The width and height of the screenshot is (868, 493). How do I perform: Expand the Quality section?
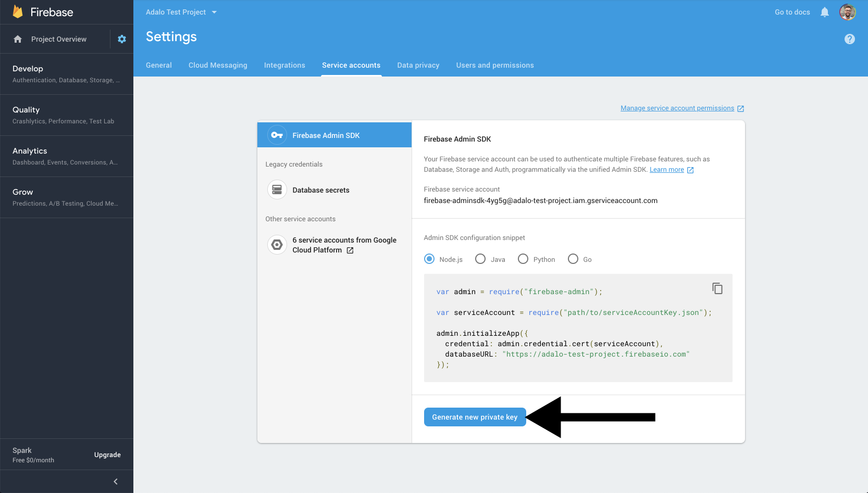pos(67,115)
